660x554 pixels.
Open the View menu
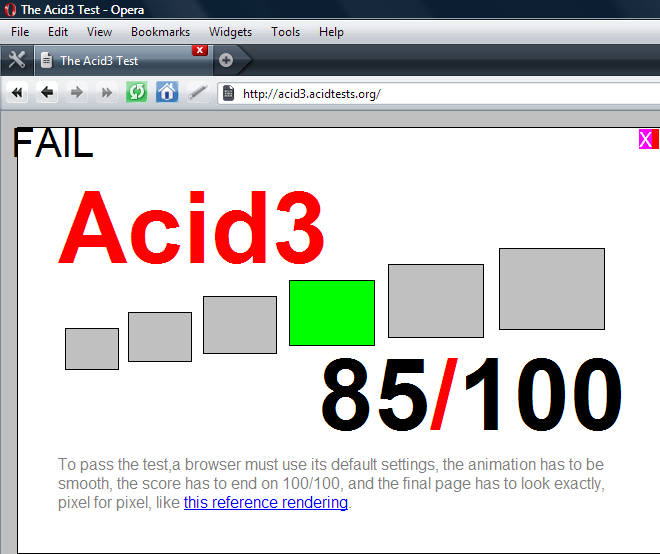[x=99, y=32]
